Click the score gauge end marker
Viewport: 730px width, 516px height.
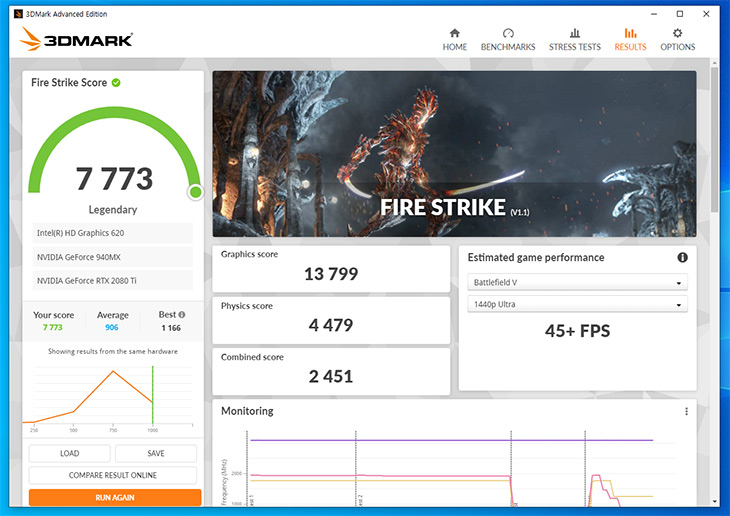click(196, 191)
